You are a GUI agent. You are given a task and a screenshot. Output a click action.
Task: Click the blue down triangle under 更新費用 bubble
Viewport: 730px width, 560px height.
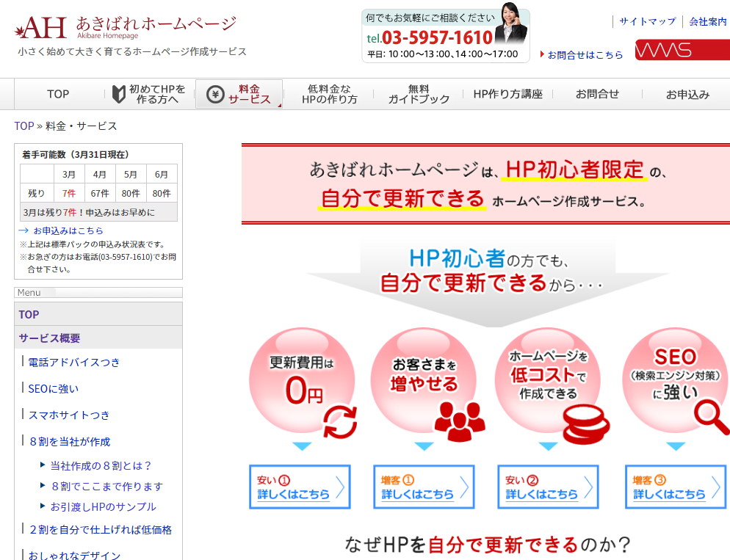[x=302, y=446]
